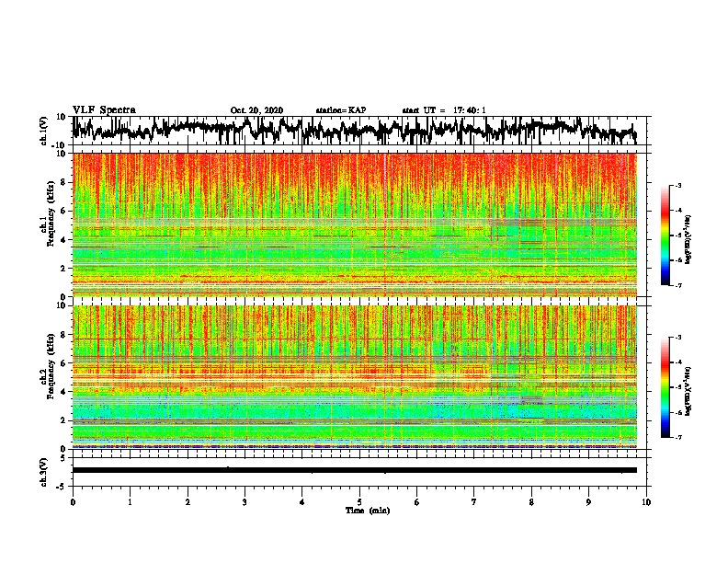Viewport: 728px width, 563px height.
Task: Click the ch.3 thick black voltage trace
Action: pyautogui.click(x=355, y=470)
